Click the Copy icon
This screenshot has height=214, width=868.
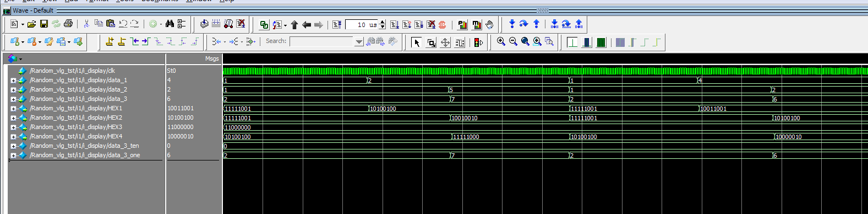coord(99,24)
